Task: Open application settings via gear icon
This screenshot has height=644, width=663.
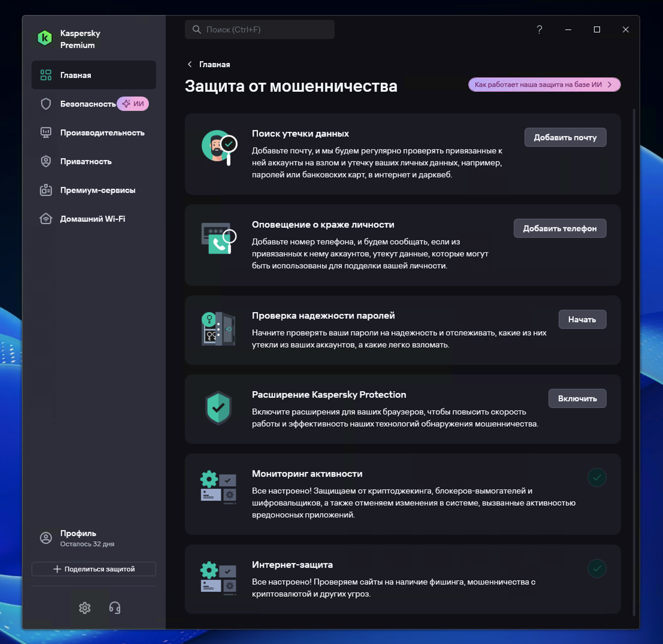Action: [84, 608]
